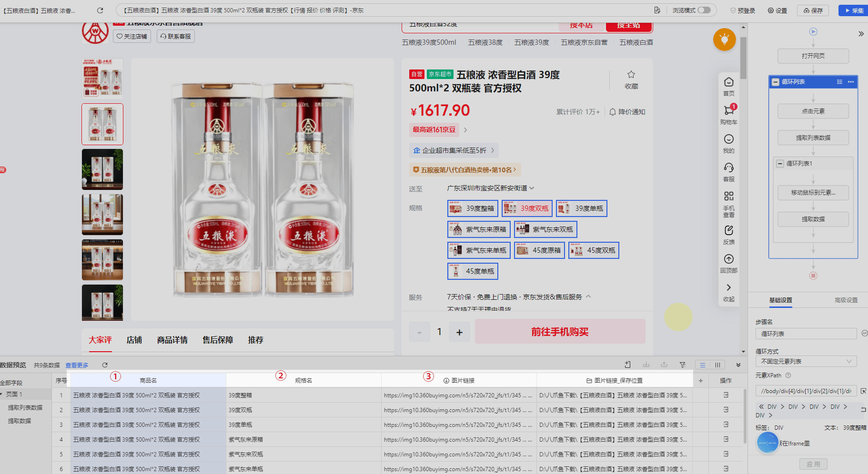
Task: Click the 应用 apply button
Action: click(813, 464)
